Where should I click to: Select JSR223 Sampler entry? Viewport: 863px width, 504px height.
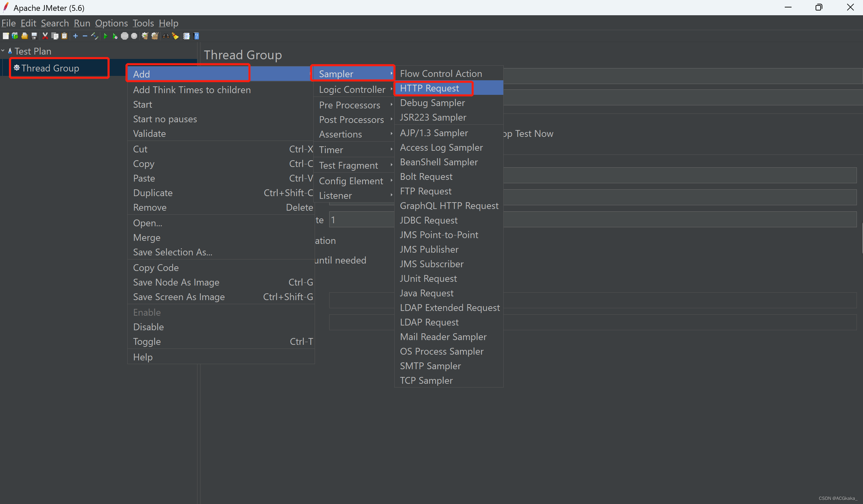point(449,117)
